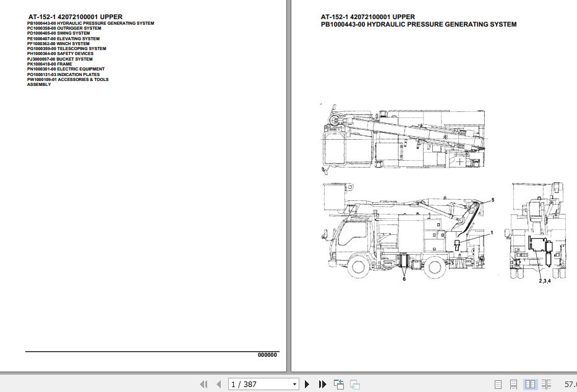Click the 000000 page footer number
577x392 pixels.
coord(267,355)
